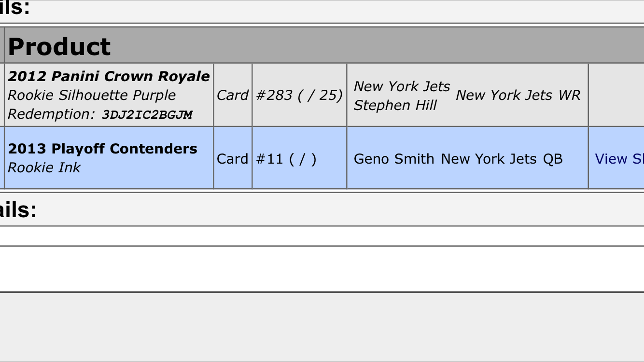Click the New York Jets text above Stephen Hill
This screenshot has height=362, width=644.
tap(402, 86)
